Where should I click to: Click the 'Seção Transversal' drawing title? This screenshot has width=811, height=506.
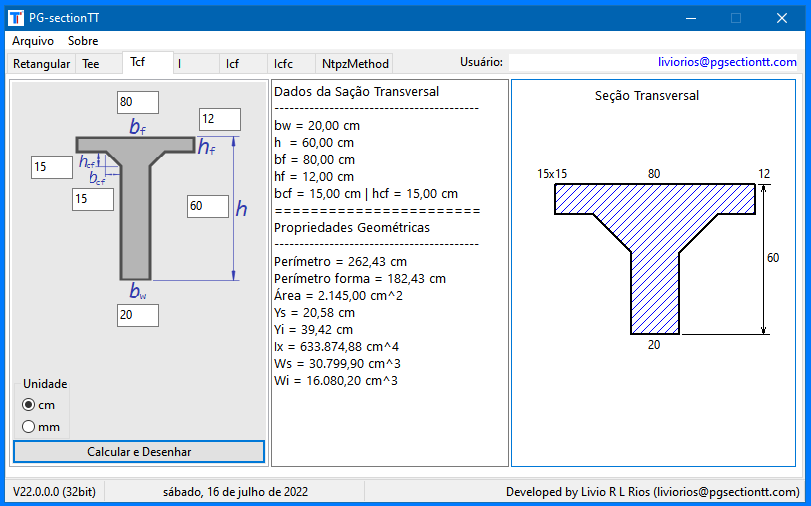click(x=647, y=96)
